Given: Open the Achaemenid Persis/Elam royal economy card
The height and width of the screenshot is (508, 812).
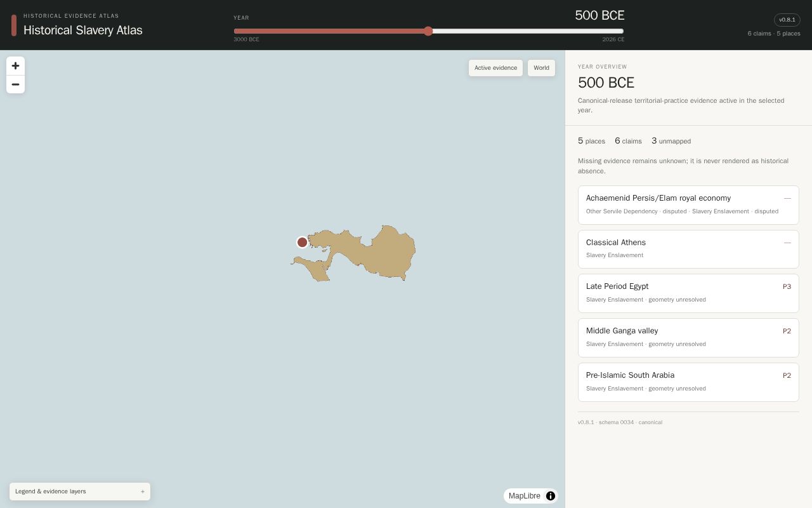Looking at the screenshot, I should point(688,204).
